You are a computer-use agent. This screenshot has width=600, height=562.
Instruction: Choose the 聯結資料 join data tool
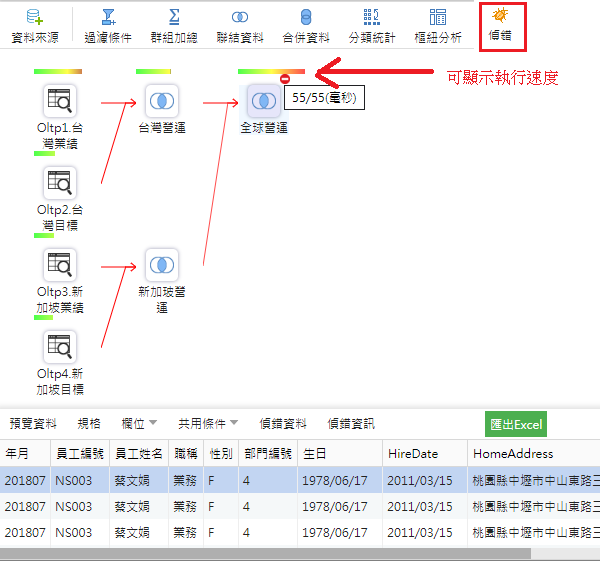[x=240, y=26]
